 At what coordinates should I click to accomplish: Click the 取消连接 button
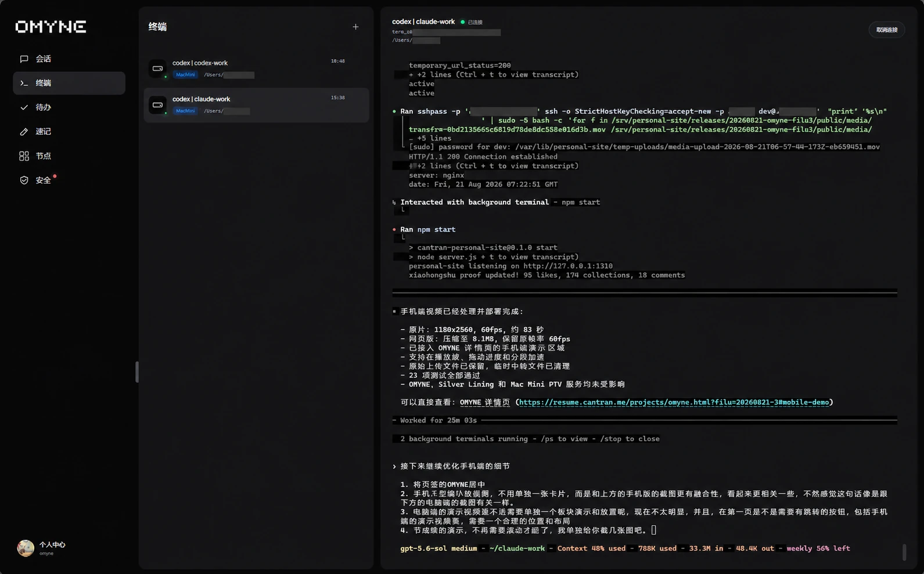pyautogui.click(x=887, y=30)
